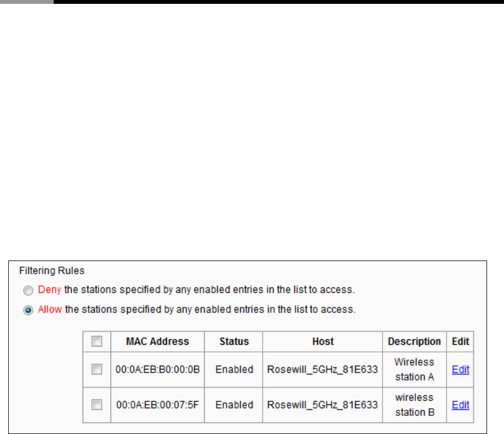Viewport: 504px width, 434px height.
Task: Edit the wireless station B entry
Action: point(460,405)
